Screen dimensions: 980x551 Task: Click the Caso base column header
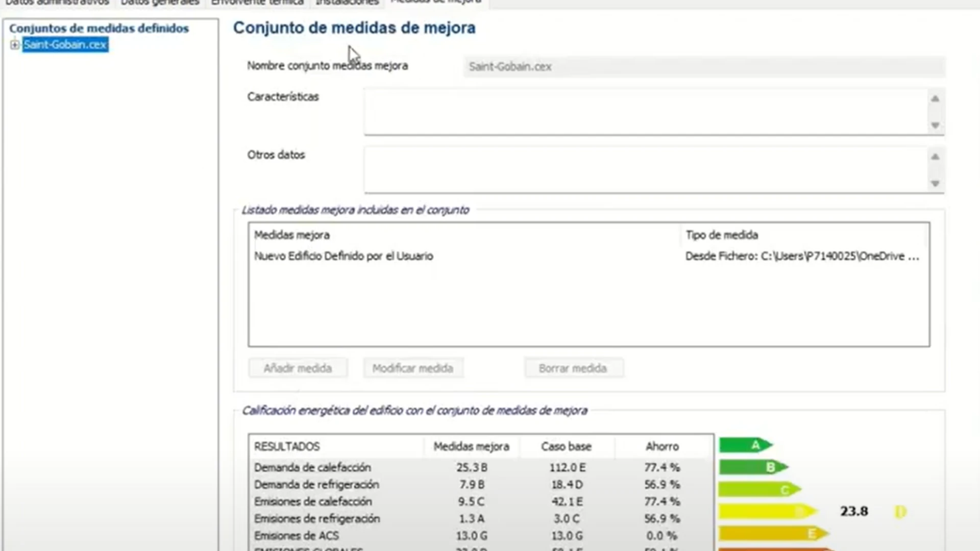[x=566, y=446]
